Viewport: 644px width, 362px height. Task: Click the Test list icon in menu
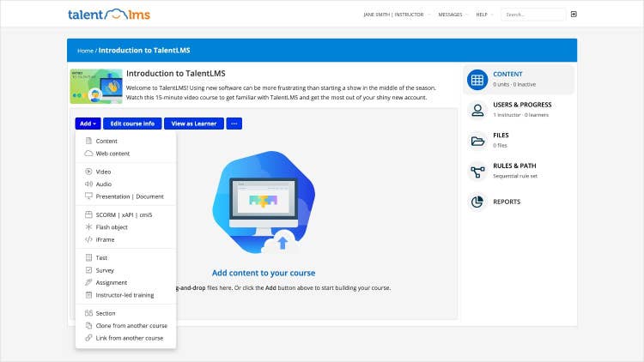(x=88, y=257)
